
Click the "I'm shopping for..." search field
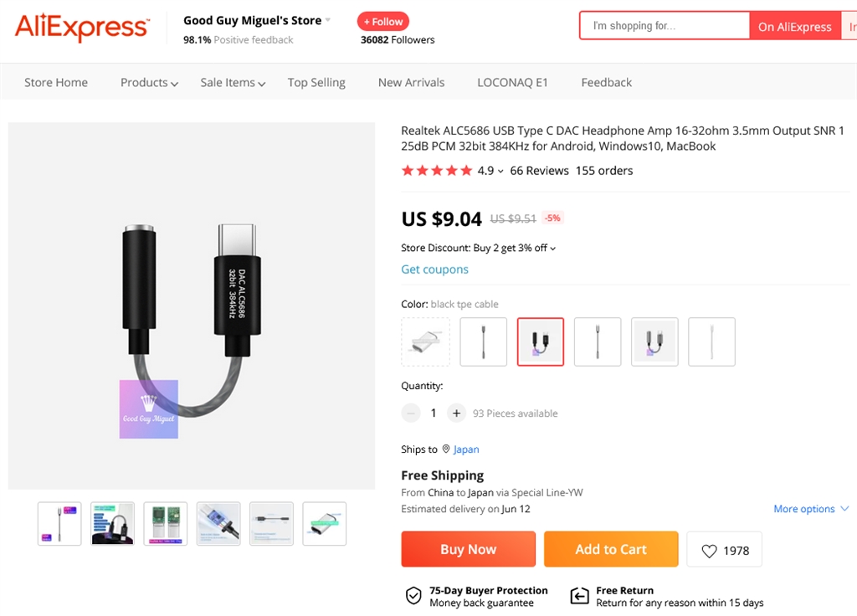pos(665,26)
